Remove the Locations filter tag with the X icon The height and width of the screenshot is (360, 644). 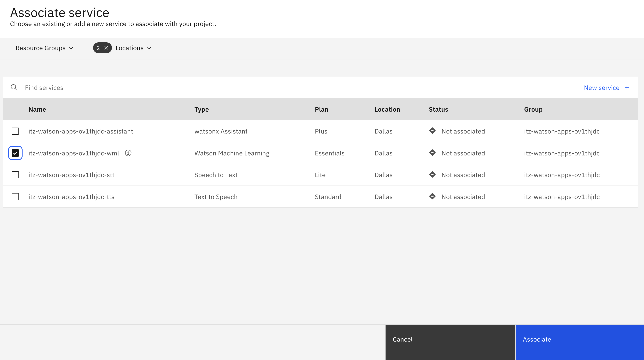click(x=107, y=48)
